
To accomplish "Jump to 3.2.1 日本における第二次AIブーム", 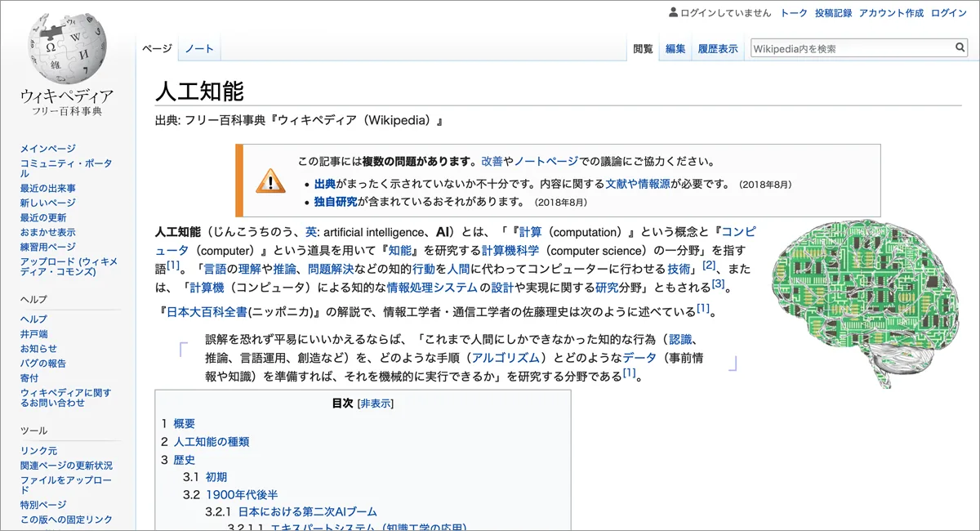I will [307, 511].
